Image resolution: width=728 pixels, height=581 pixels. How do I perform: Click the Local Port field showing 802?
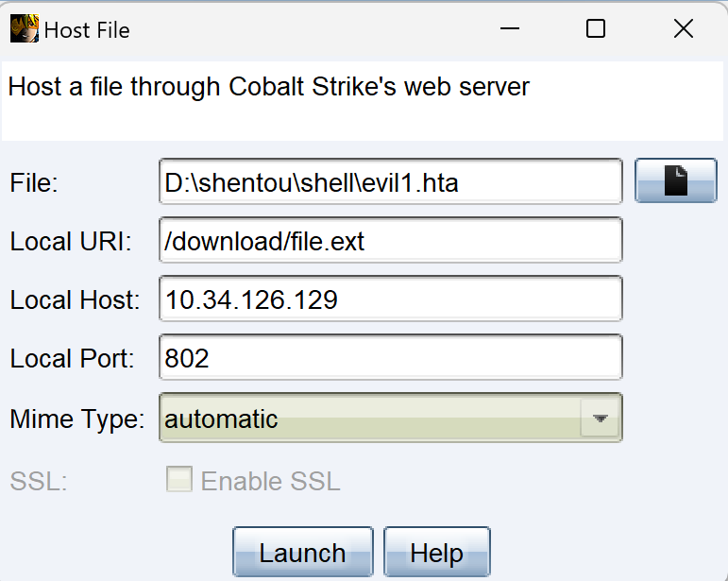(x=391, y=357)
